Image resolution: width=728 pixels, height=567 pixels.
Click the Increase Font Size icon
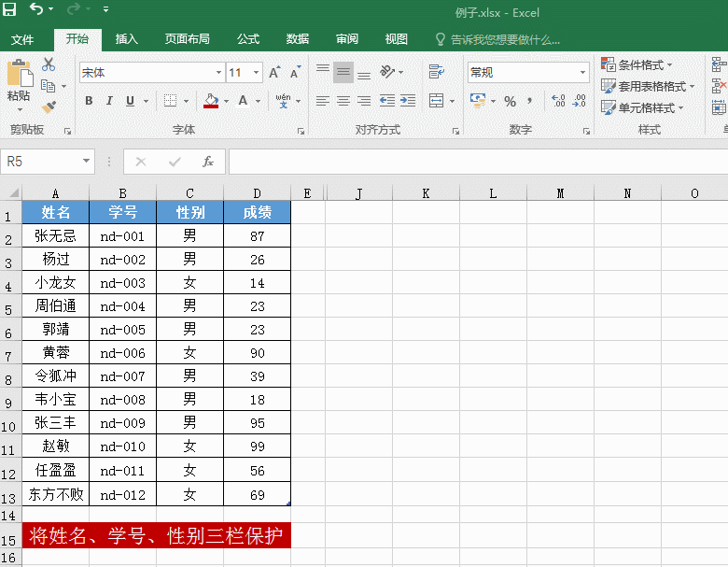[x=274, y=72]
